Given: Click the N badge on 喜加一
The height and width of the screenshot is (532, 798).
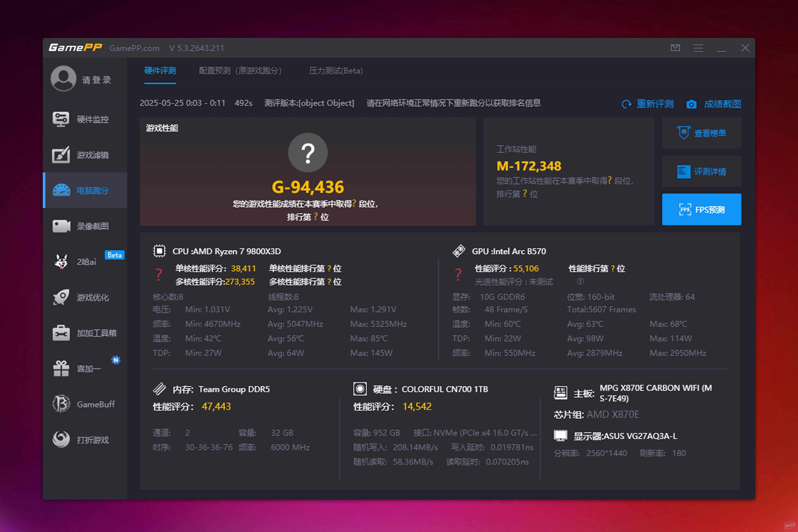Looking at the screenshot, I should point(116,360).
